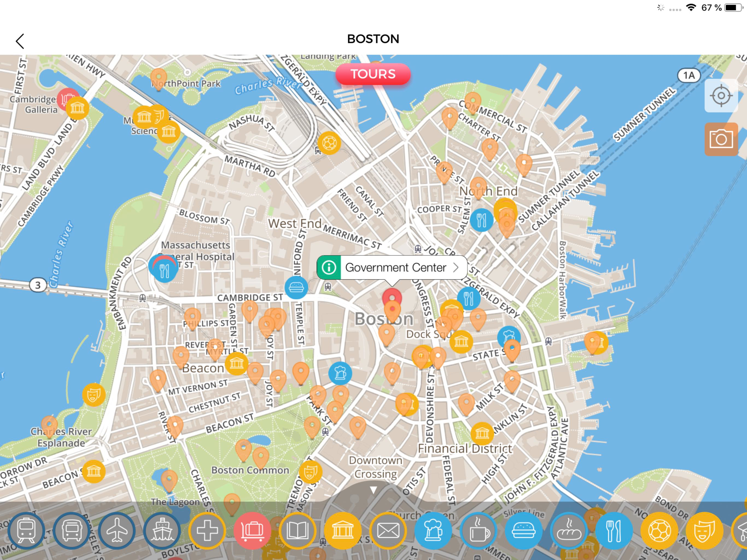Select museum marker in Financial District
Viewport: 747px width, 560px height.
(x=482, y=433)
